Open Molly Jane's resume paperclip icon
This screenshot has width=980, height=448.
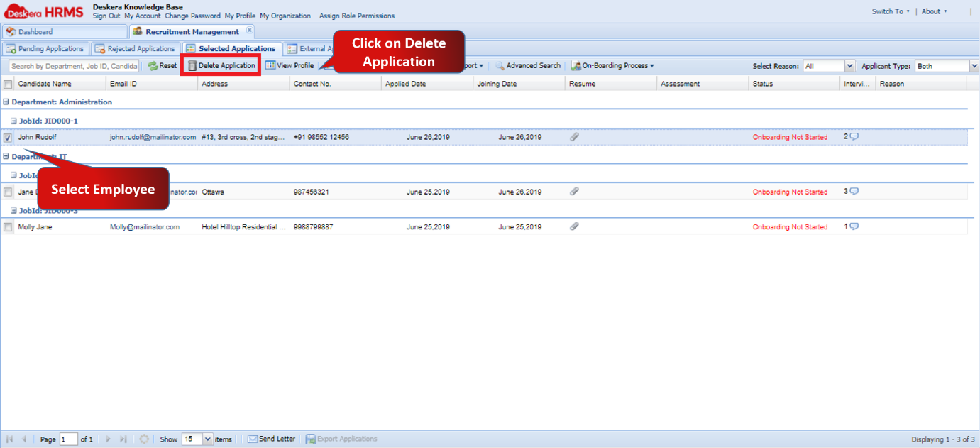[574, 226]
